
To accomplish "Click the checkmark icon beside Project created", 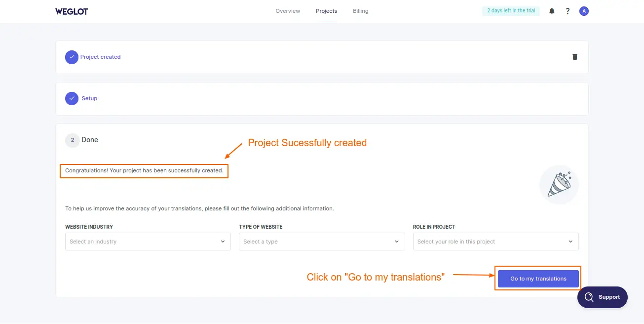I will (x=72, y=57).
